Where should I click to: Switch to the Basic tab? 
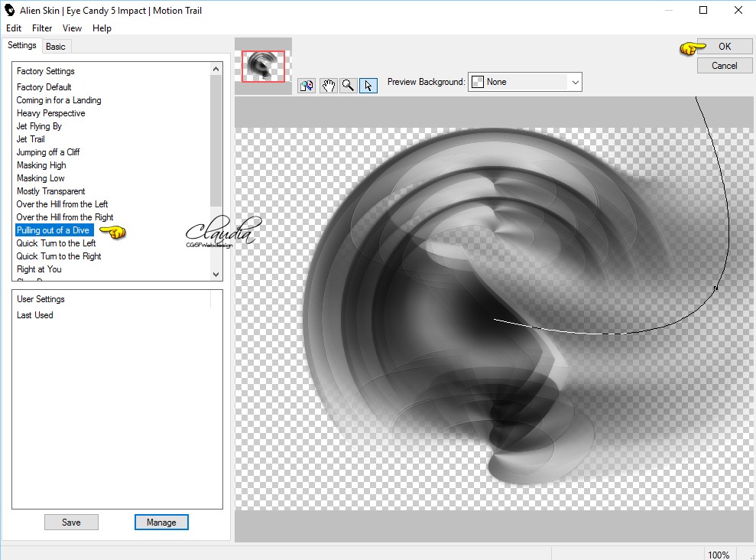coord(56,47)
